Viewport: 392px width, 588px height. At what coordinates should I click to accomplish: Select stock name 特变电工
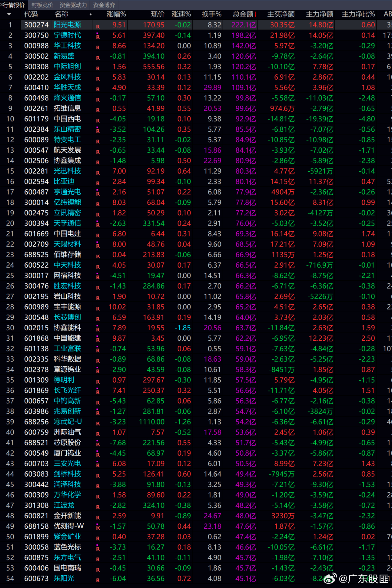point(67,140)
